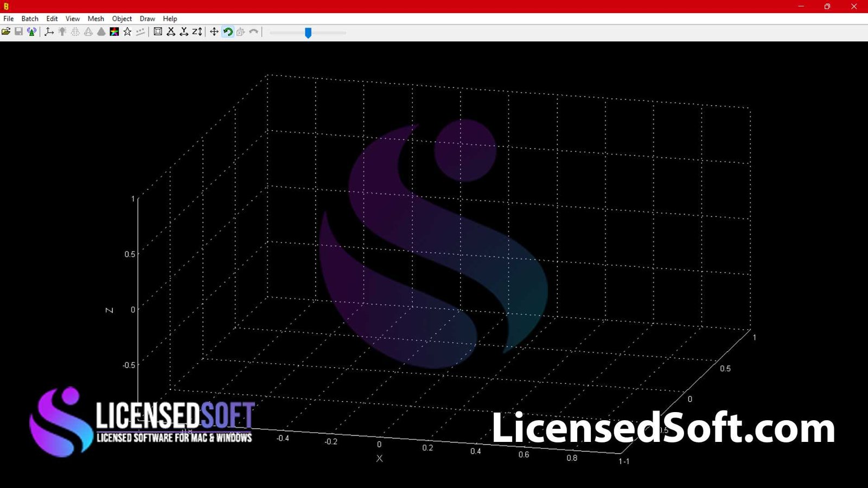Screen dimensions: 868x488
Task: Click the grayed cube rotate icon
Action: point(241,32)
